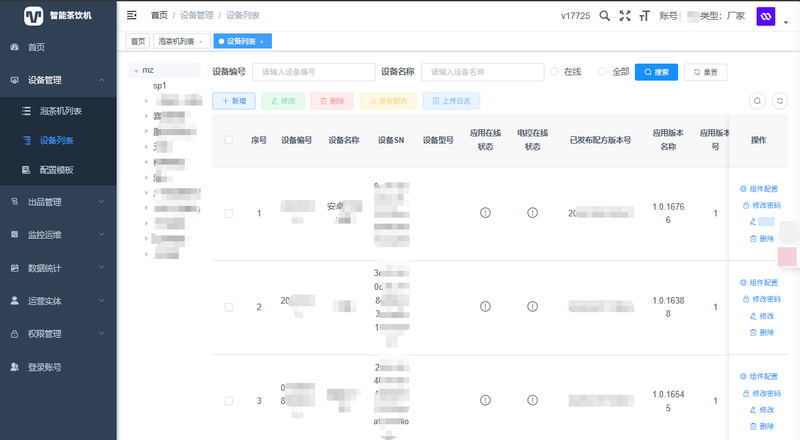Screen dimensions: 800x440
Task: Click the red 删除 toolbar button
Action: [332, 101]
